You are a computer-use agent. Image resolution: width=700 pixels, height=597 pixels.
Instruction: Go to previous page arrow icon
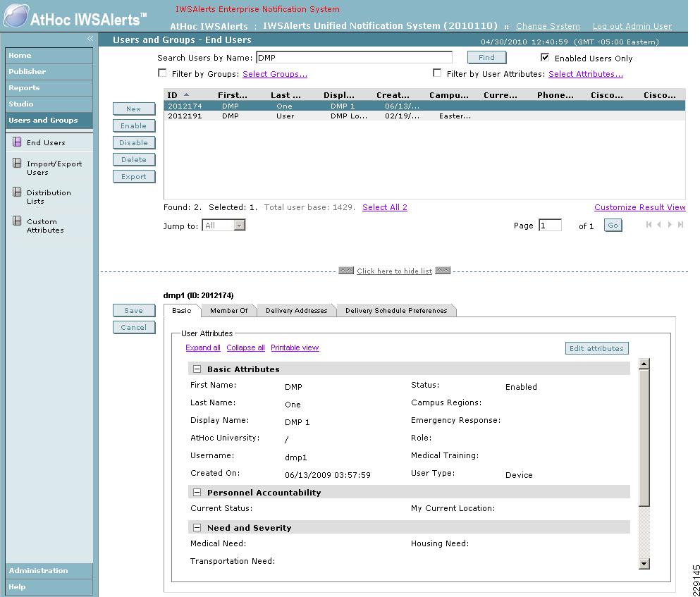[x=659, y=225]
